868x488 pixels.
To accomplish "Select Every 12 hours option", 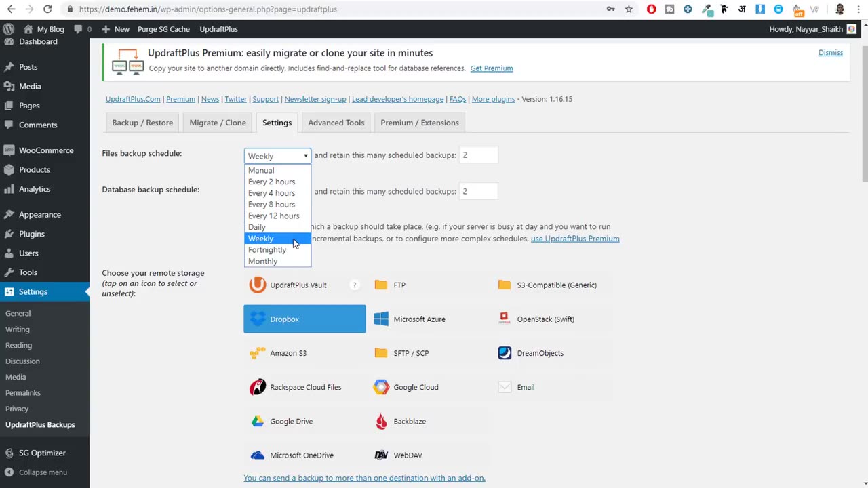I will click(x=277, y=216).
